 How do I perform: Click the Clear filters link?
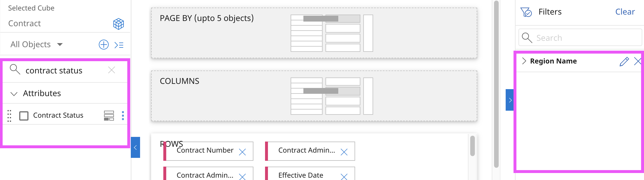625,12
